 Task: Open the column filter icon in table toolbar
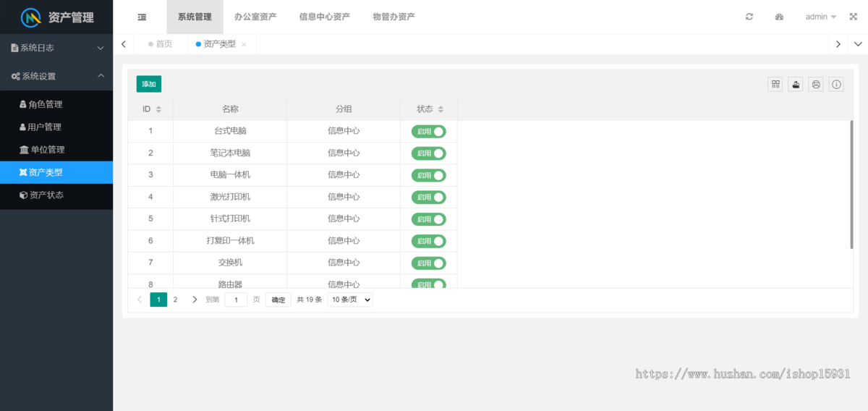(775, 84)
